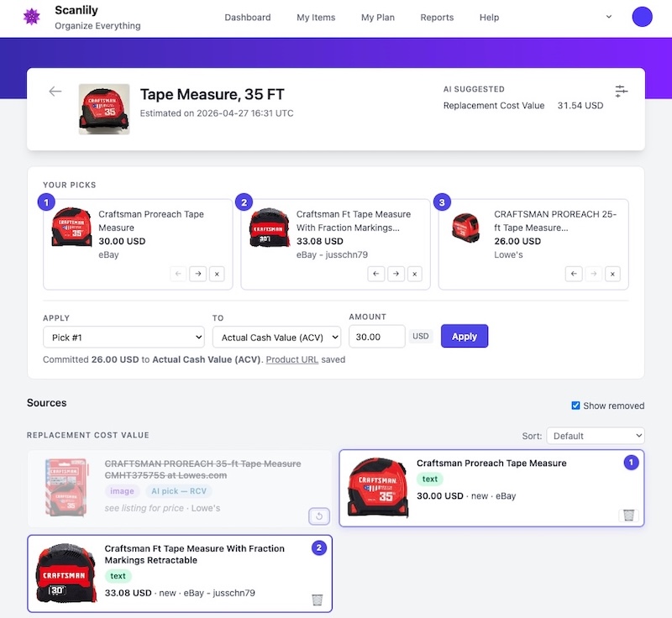Click the Scanlily brand name
This screenshot has width=672, height=618.
coord(76,10)
